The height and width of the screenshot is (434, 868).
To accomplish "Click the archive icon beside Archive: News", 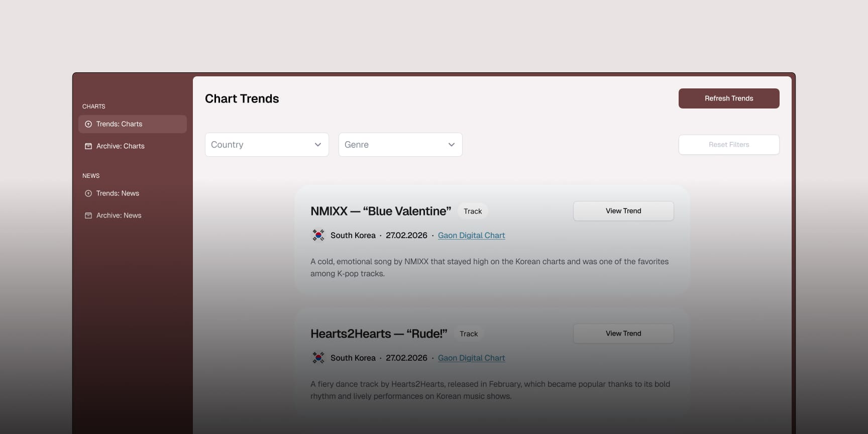I will point(88,215).
